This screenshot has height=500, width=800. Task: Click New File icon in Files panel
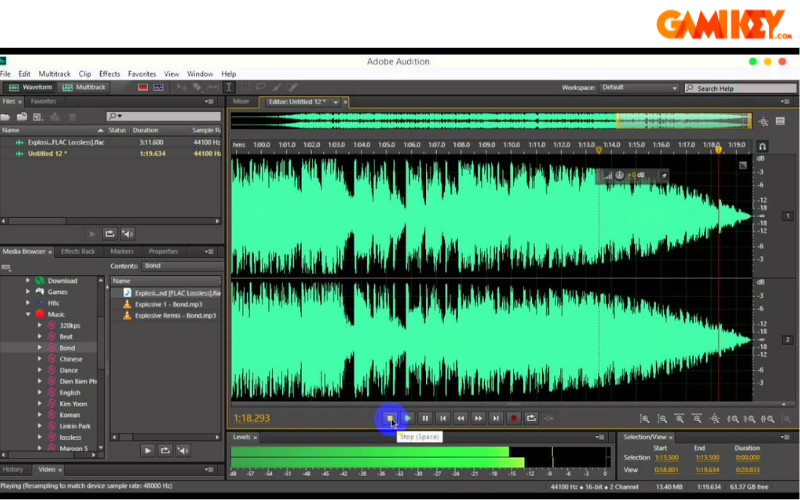click(x=38, y=117)
